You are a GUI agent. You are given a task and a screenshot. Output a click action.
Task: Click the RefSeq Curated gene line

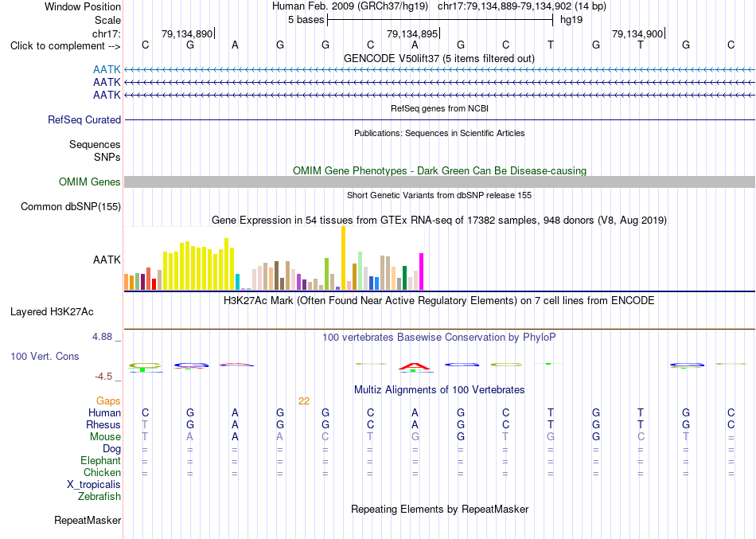[x=439, y=119]
